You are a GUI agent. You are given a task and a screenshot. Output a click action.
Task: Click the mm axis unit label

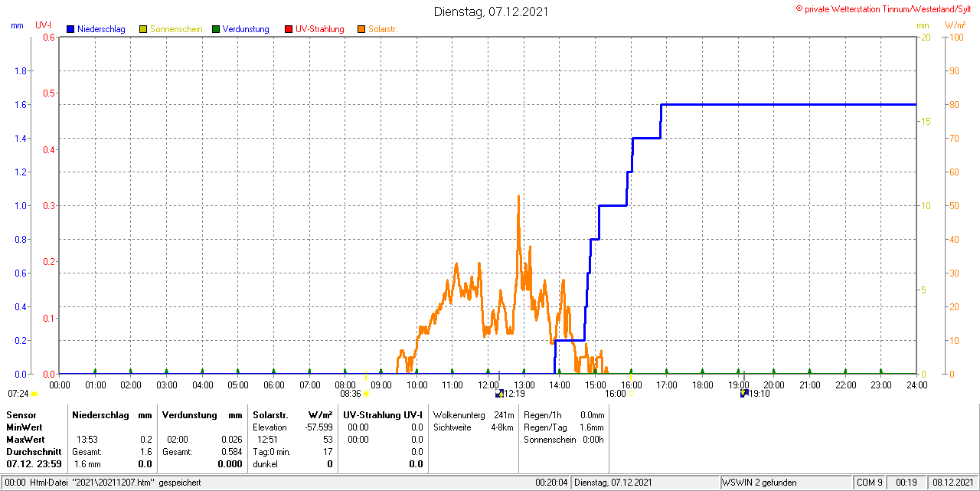coord(18,25)
